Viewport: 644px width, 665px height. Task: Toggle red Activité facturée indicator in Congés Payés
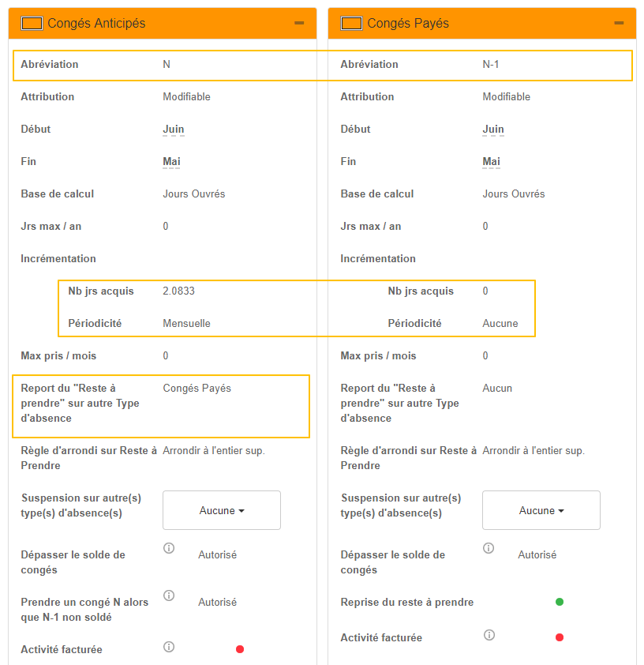560,637
